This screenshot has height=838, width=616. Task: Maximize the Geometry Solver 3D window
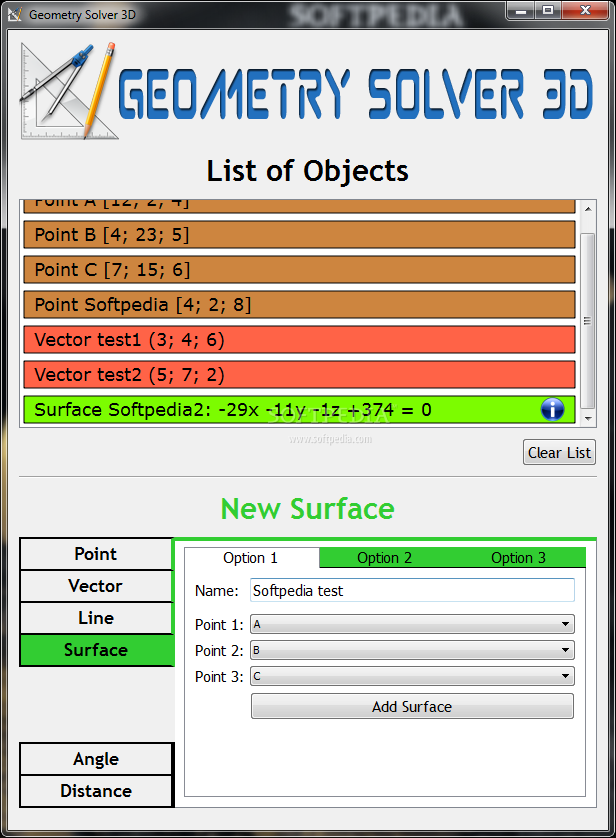(x=549, y=10)
